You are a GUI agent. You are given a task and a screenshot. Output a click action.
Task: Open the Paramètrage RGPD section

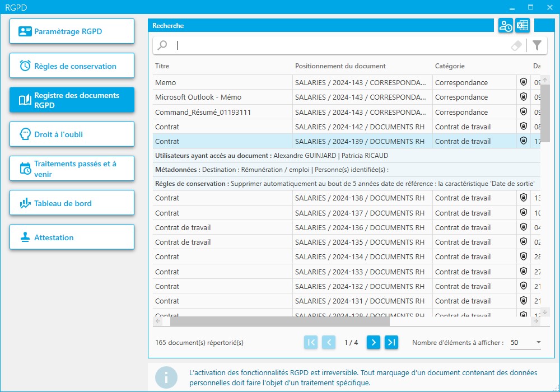pyautogui.click(x=72, y=31)
